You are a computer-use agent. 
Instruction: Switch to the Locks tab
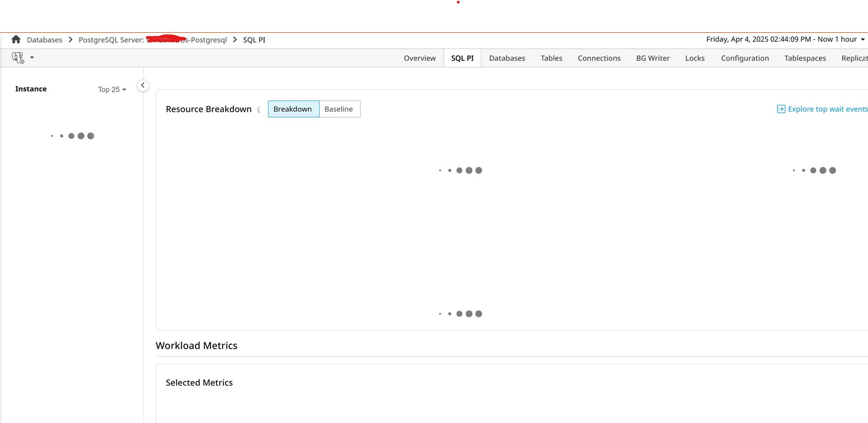694,58
